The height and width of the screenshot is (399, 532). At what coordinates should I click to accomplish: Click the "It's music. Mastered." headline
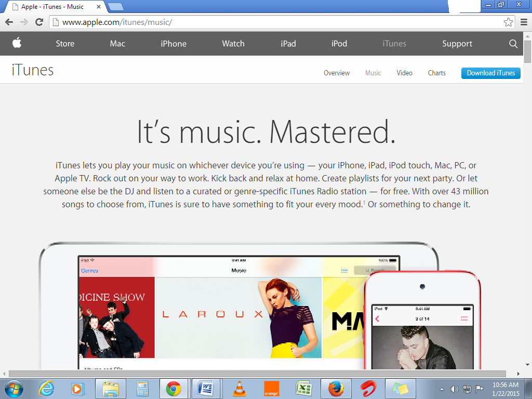266,132
